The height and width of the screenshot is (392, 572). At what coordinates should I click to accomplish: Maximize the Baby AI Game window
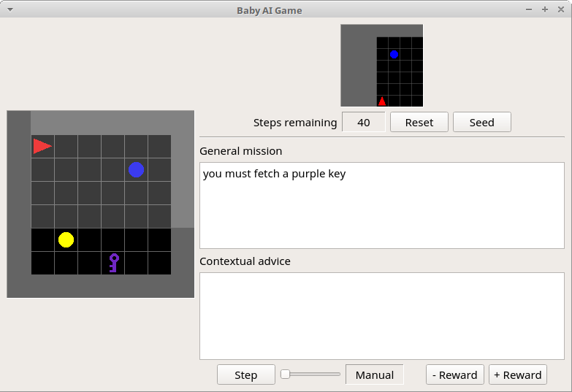pos(544,10)
